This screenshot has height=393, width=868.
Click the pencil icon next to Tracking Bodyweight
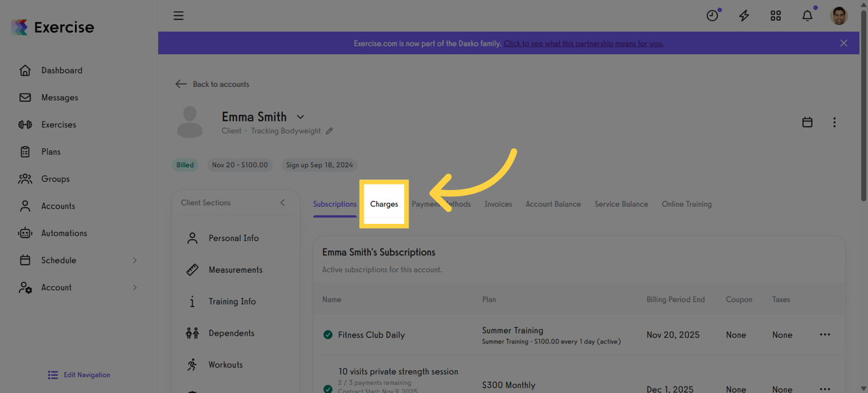coord(330,130)
